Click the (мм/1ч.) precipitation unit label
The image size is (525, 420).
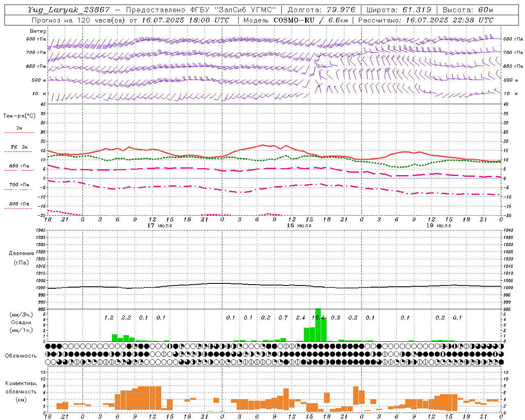pyautogui.click(x=21, y=330)
